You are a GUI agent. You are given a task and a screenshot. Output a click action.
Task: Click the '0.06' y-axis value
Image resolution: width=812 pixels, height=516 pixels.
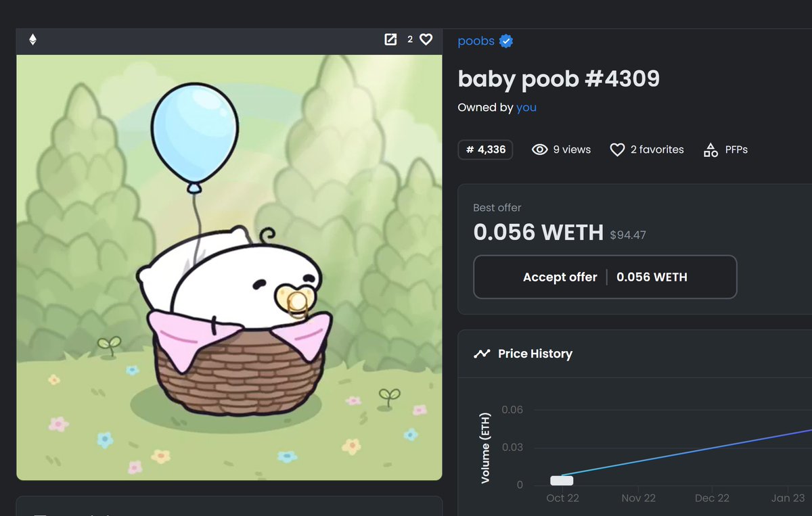[512, 410]
